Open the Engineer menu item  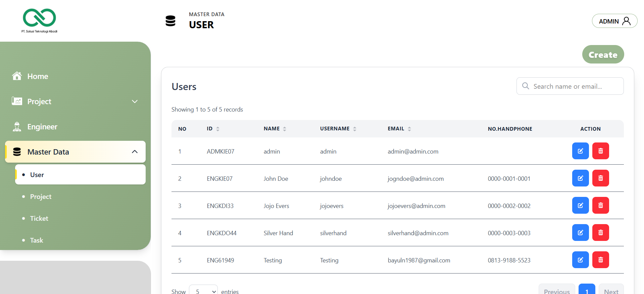coord(76,127)
